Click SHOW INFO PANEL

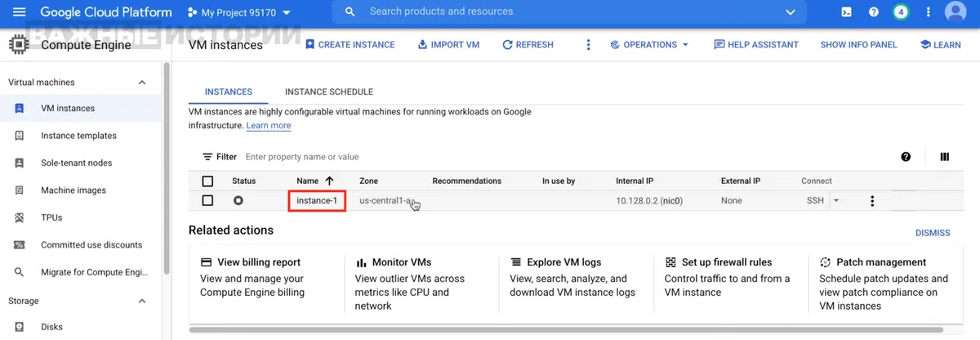coord(858,45)
